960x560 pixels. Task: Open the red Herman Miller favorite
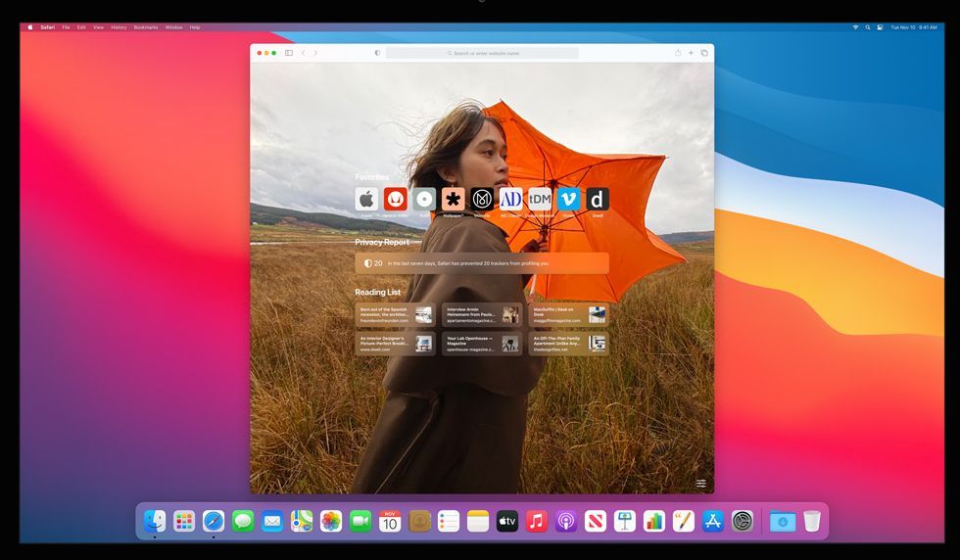396,199
